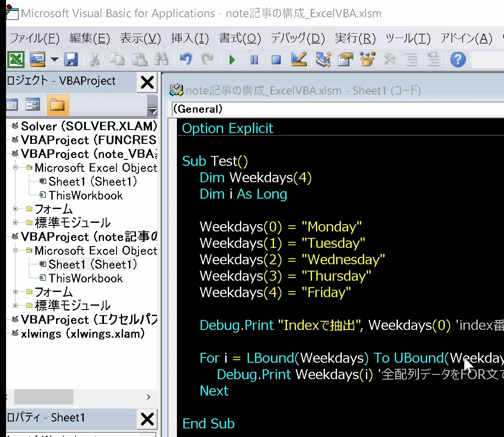The height and width of the screenshot is (437, 504).
Task: Undo the last action
Action: [x=186, y=60]
